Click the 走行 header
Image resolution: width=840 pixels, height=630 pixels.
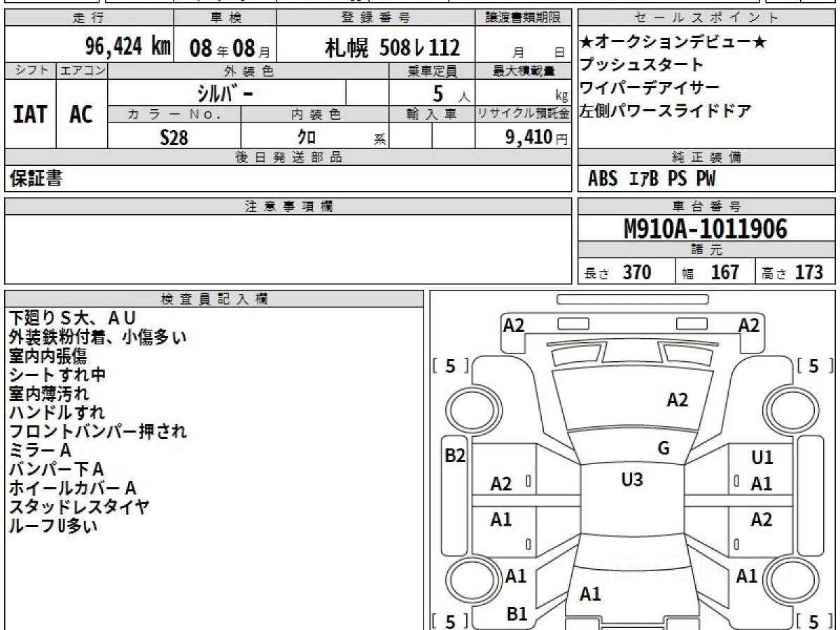[88, 18]
